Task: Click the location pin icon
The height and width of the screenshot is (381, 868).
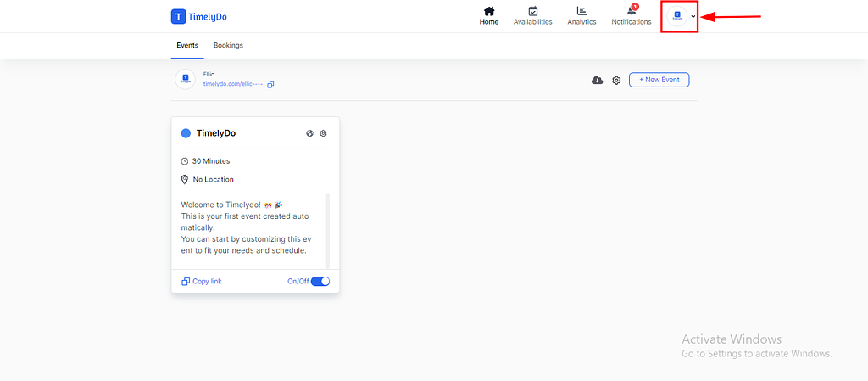Action: pos(185,179)
